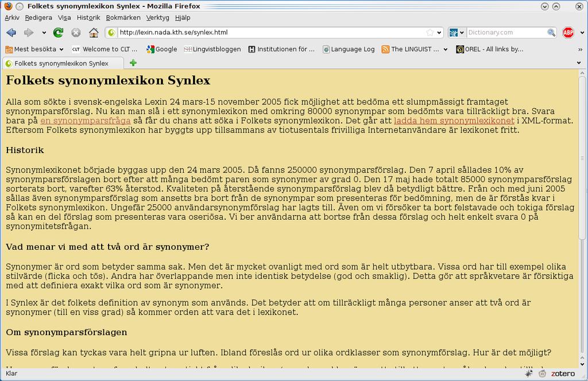588x381 pixels.
Task: Open the back/forward history dropdown arrow
Action: point(44,33)
